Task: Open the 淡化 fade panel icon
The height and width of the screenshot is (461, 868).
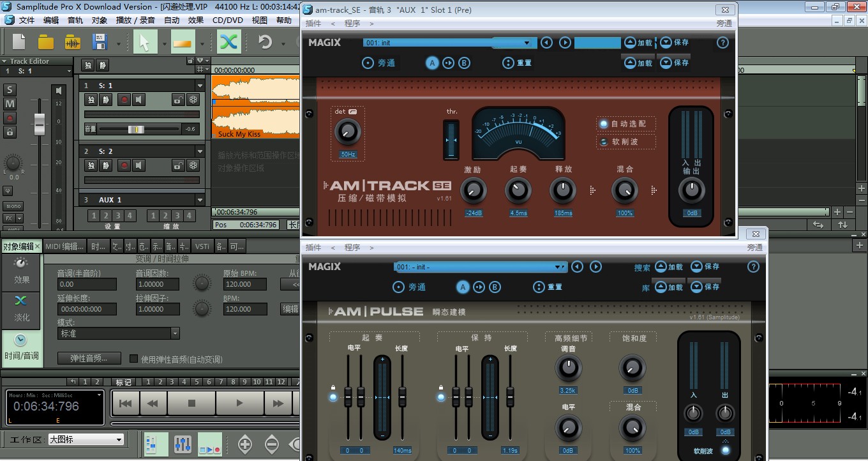Action: point(22,308)
